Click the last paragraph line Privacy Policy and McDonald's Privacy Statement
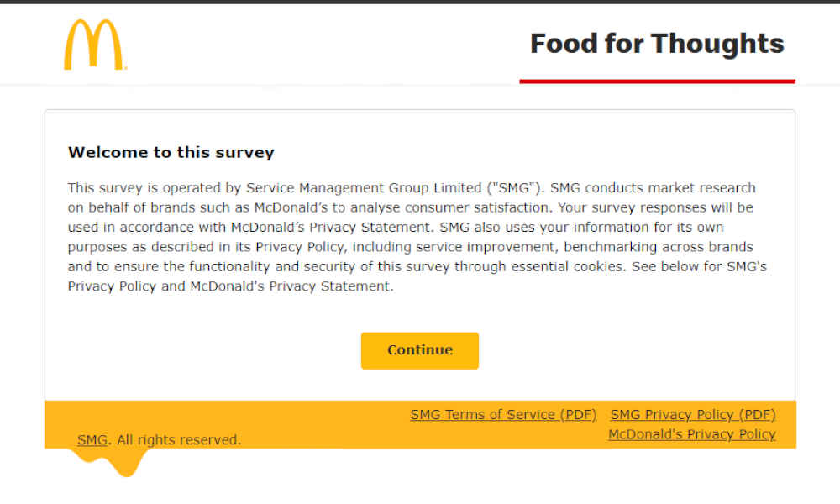The height and width of the screenshot is (504, 840). 230,286
